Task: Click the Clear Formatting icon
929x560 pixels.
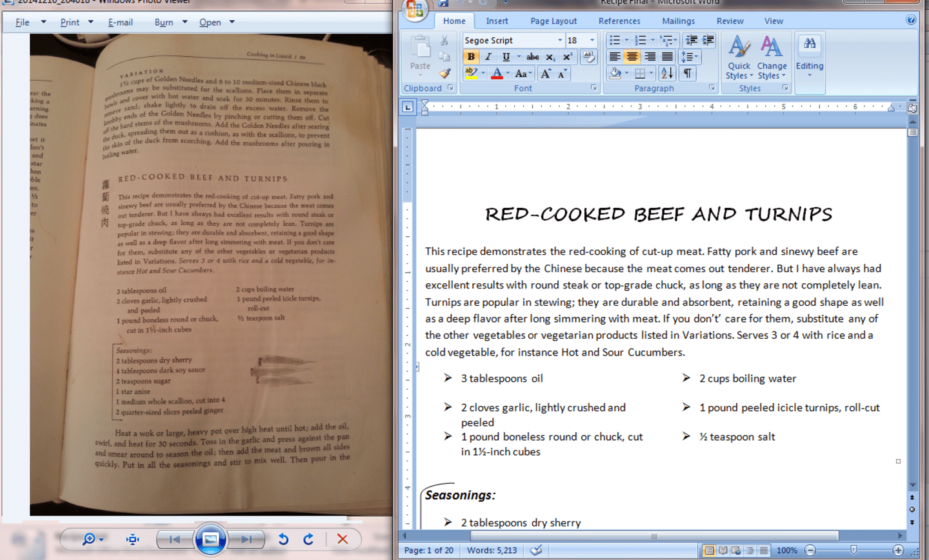Action: pos(588,57)
